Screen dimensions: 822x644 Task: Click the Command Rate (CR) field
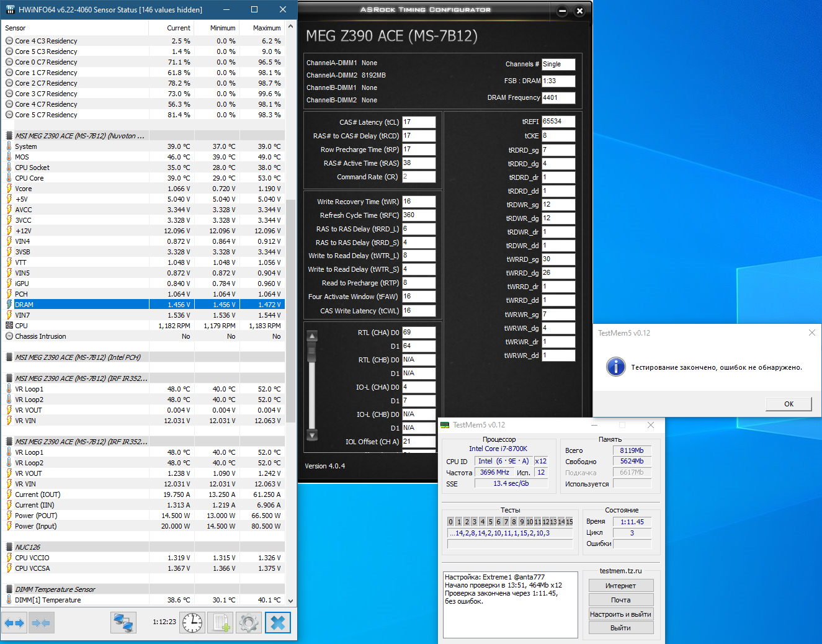coord(419,177)
